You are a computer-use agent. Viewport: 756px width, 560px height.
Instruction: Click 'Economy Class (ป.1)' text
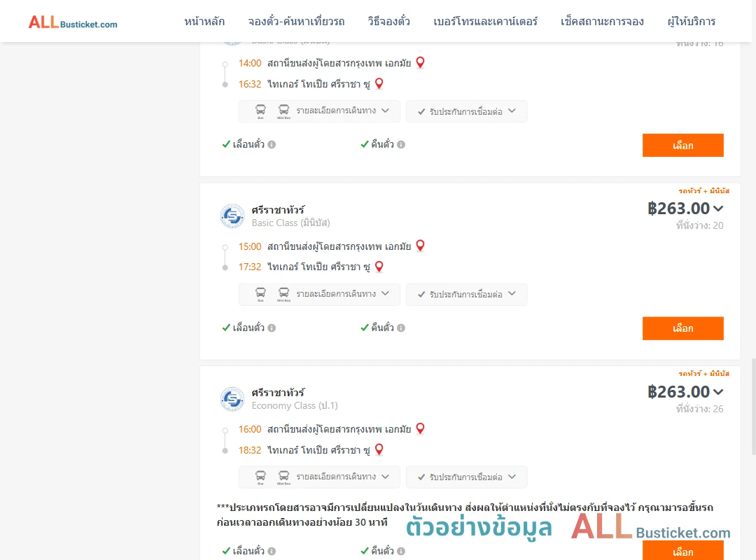tap(295, 406)
